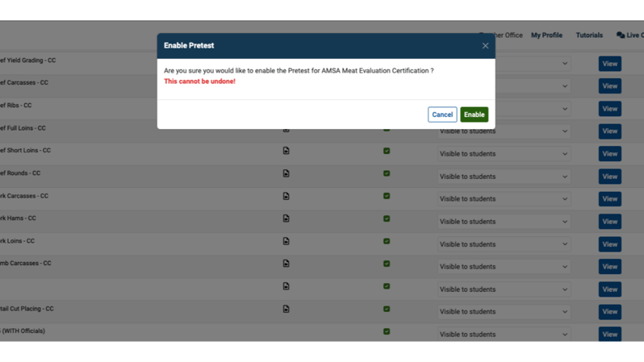Open document icon for Pork Loins - CC

286,241
